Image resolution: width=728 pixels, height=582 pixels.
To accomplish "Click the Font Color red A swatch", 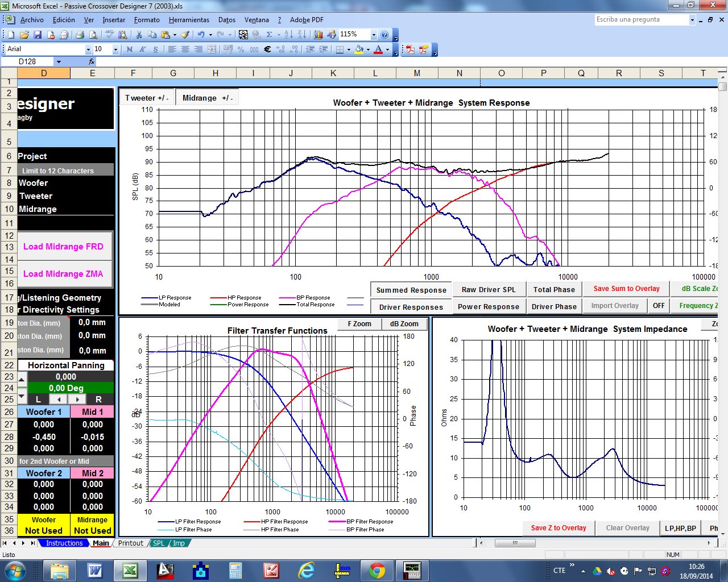I will 378,49.
